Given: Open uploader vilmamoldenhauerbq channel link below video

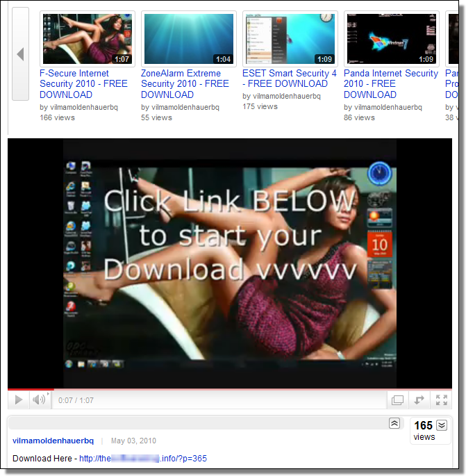Looking at the screenshot, I should point(53,441).
